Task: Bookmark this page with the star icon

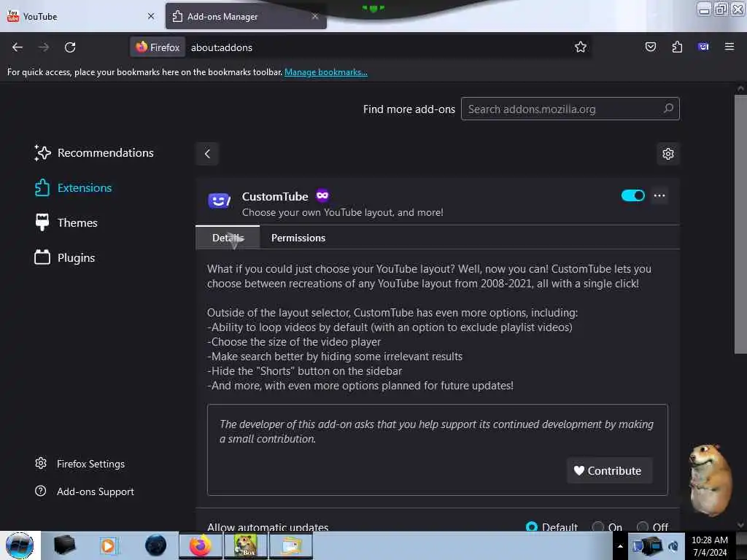Action: 580,47
